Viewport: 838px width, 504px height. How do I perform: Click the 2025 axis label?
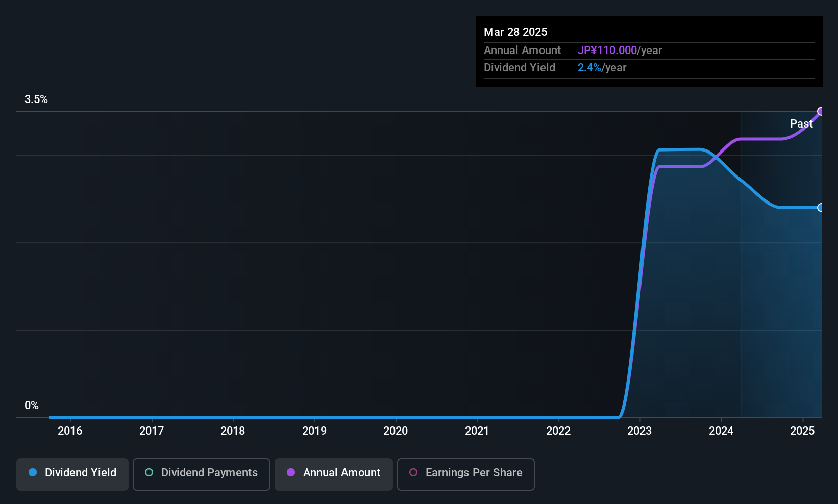pos(802,431)
